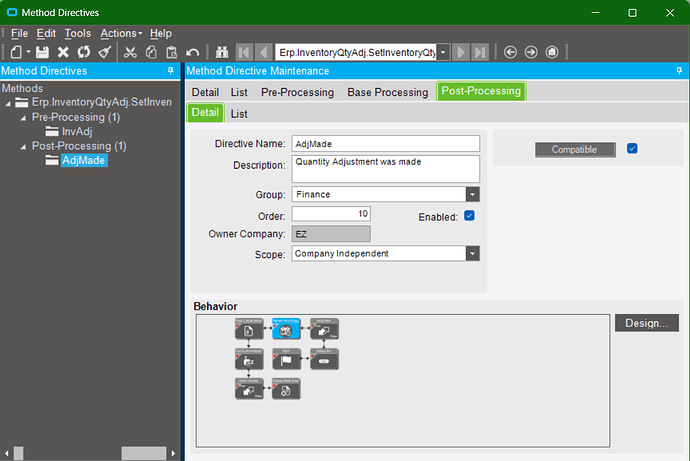
Task: Click the Design... button
Action: (x=646, y=323)
